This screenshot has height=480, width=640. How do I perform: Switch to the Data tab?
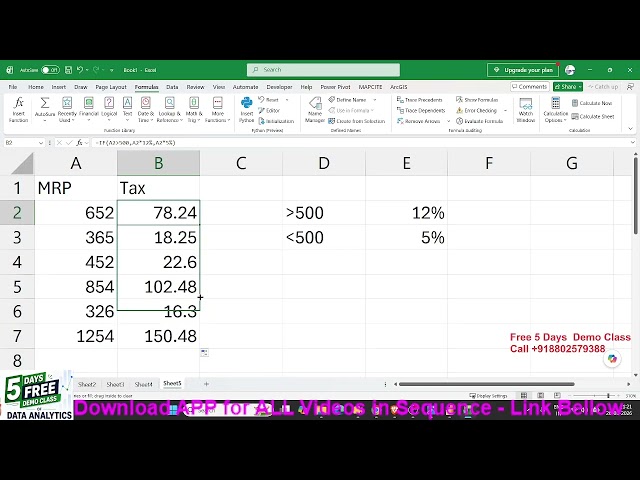(172, 87)
